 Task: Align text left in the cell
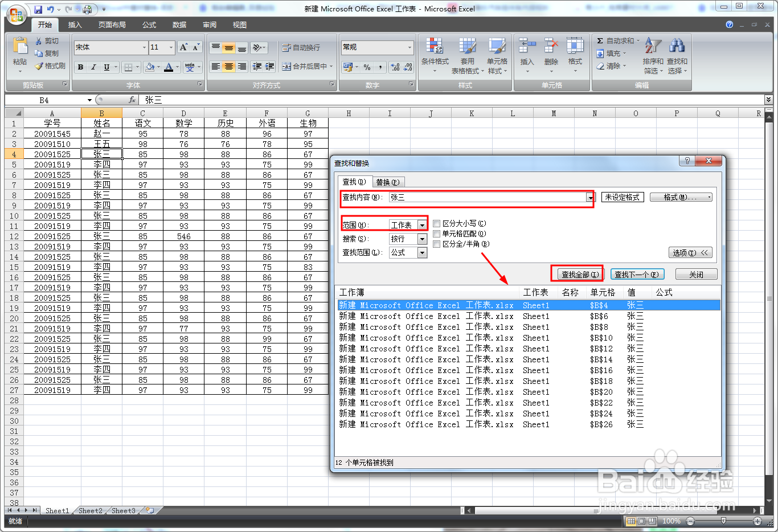click(216, 67)
